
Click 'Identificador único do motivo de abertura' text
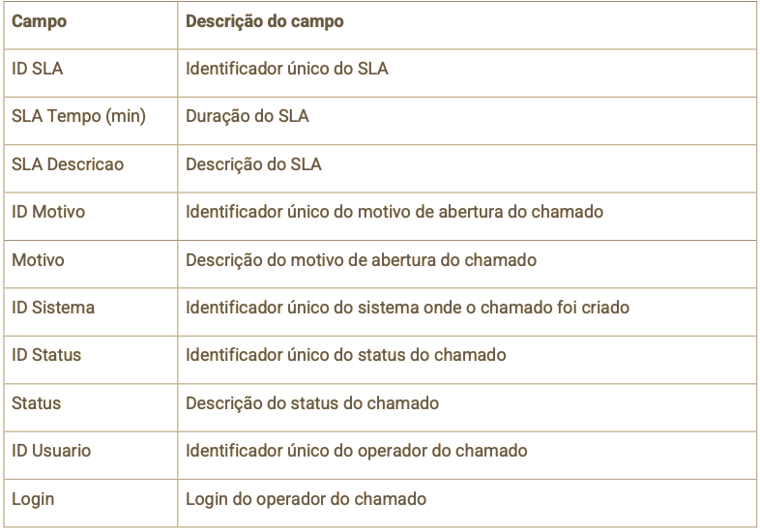pos(345,212)
